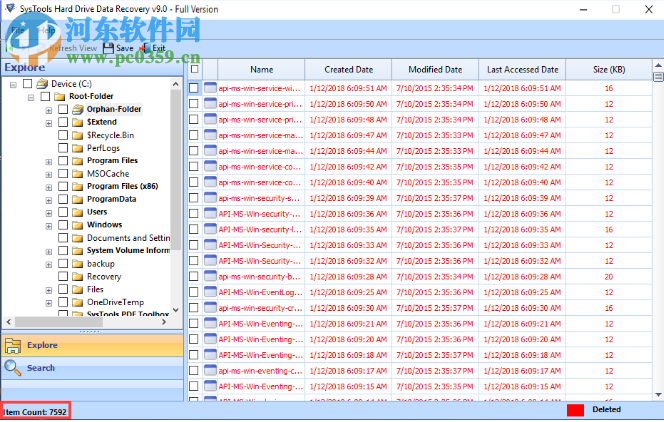The height and width of the screenshot is (422, 664).
Task: Switch to the Explore pane tab
Action: [92, 345]
